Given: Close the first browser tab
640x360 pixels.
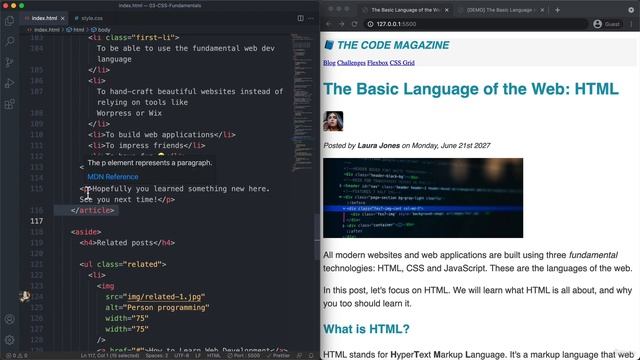Looking at the screenshot, I should [447, 10].
